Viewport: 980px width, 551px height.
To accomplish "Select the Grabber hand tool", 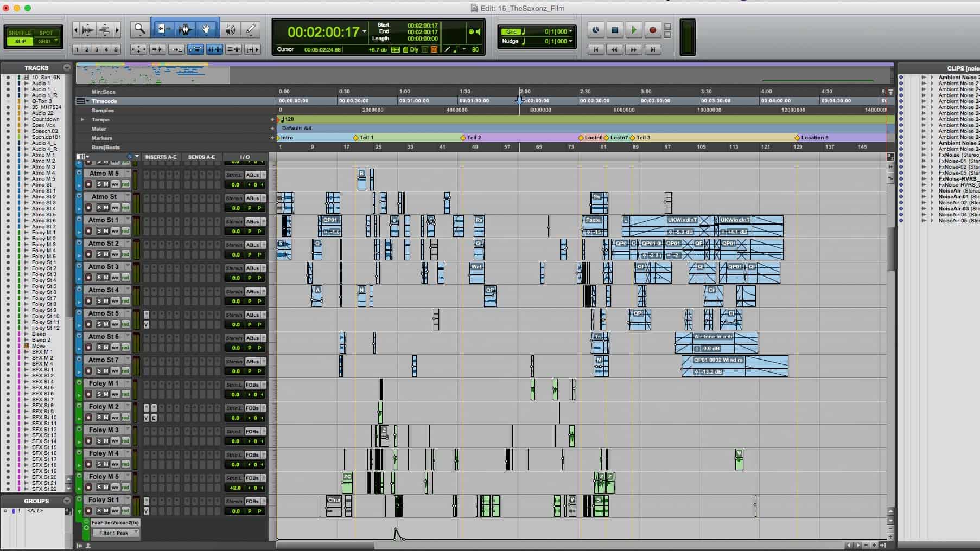I will coord(207,30).
